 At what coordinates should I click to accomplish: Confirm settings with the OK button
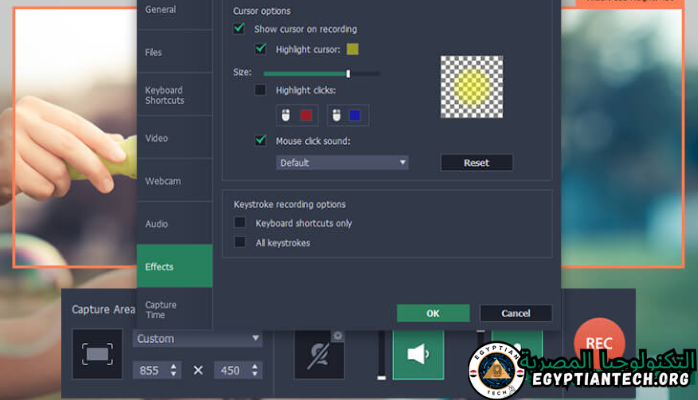coord(432,313)
